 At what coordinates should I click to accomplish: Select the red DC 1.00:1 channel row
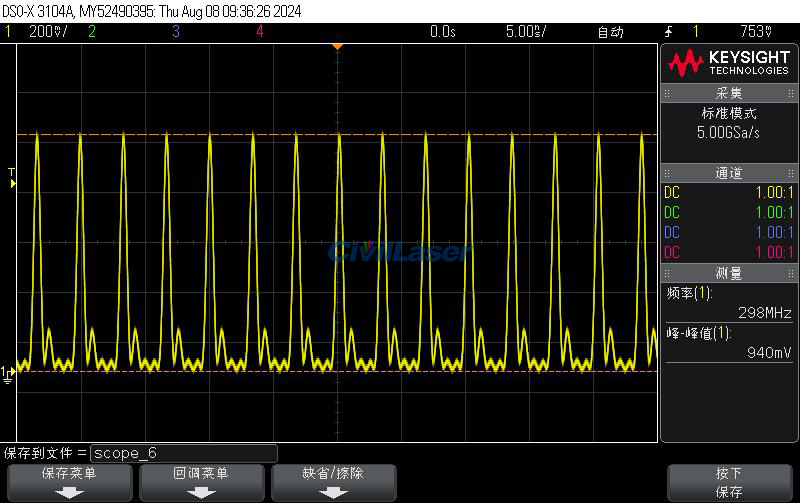(x=729, y=252)
